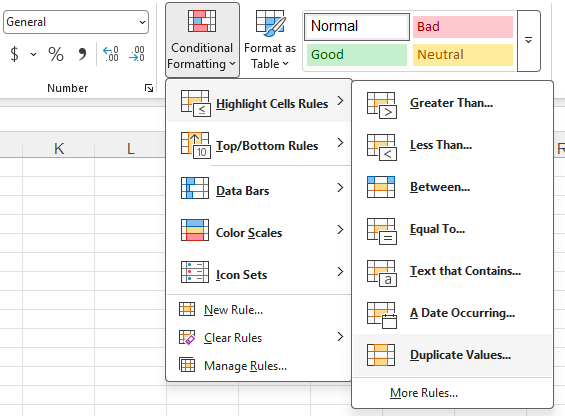Select the Less Than rule

point(453,145)
